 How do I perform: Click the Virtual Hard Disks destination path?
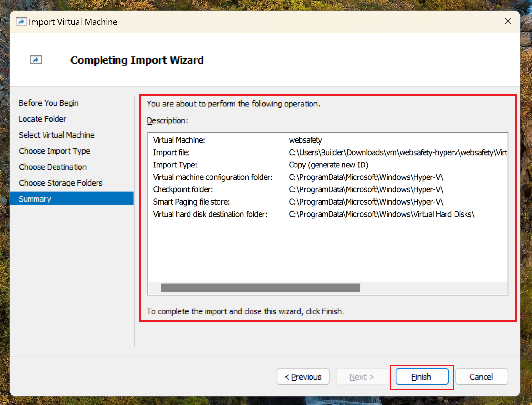[382, 214]
